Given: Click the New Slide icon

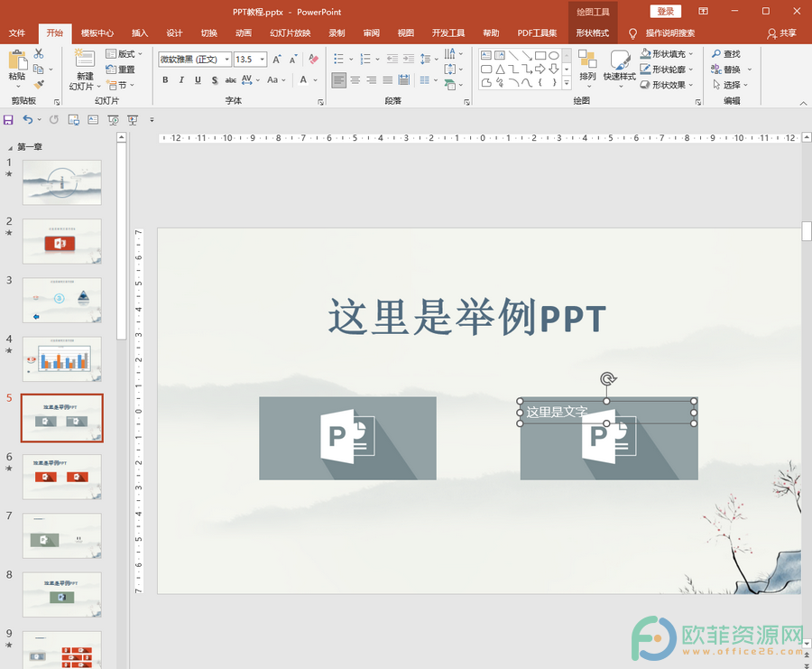Looking at the screenshot, I should [85, 59].
